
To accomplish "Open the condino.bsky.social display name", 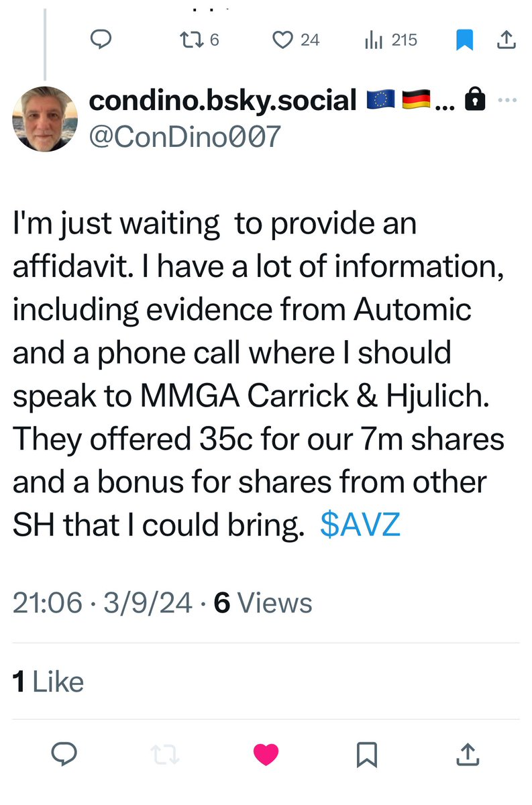I will pyautogui.click(x=223, y=101).
